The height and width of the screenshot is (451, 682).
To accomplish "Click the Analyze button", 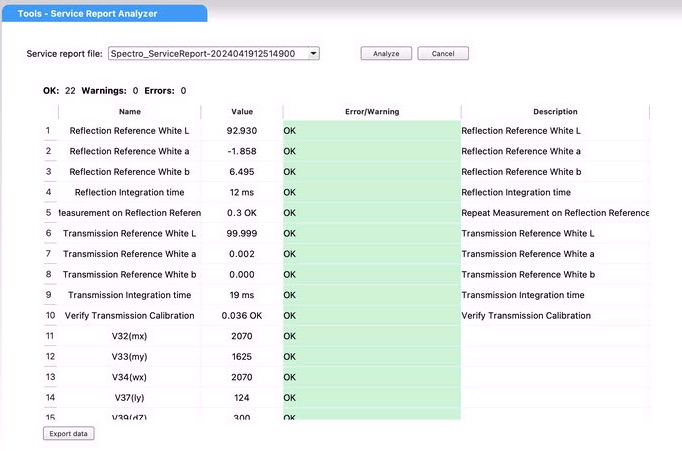I will 386,53.
